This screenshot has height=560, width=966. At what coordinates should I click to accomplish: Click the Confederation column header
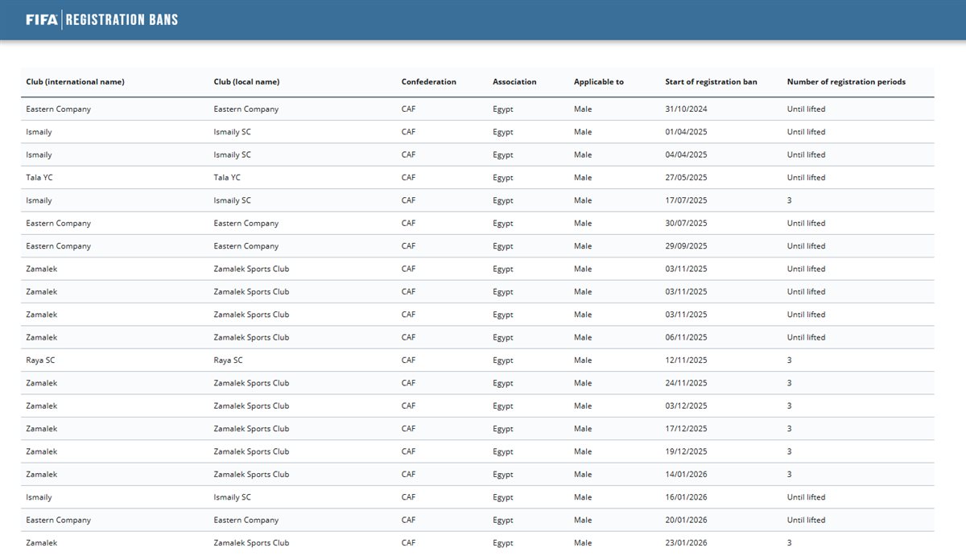pos(428,82)
